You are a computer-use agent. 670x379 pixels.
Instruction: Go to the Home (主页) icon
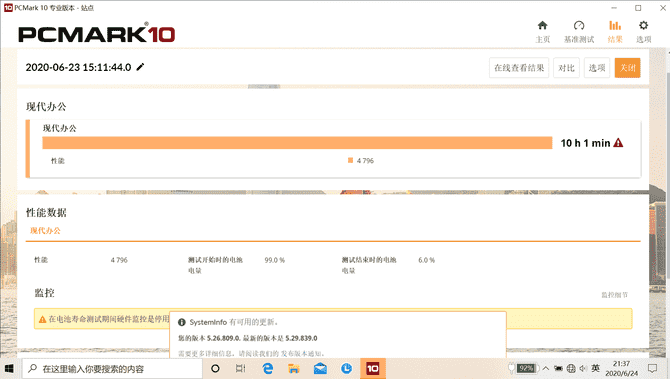tap(543, 26)
